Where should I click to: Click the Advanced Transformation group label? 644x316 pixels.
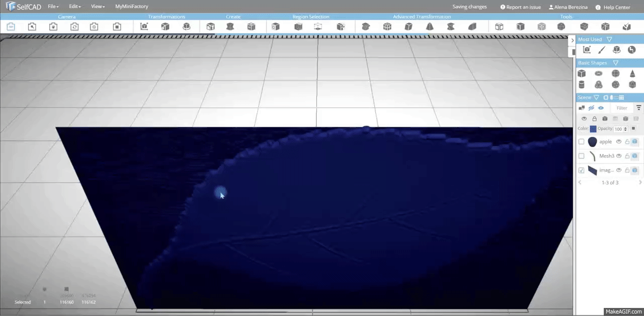422,17
